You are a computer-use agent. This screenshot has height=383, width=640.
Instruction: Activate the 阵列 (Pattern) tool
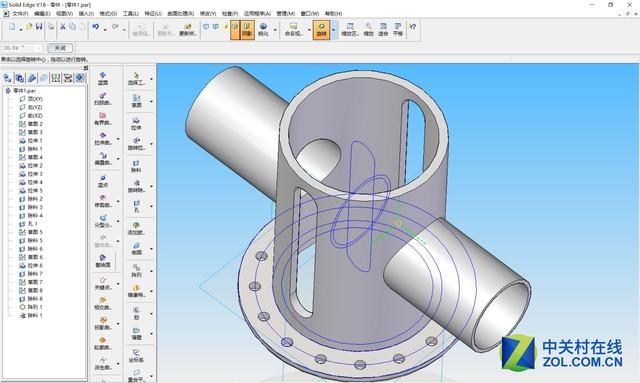(x=136, y=270)
